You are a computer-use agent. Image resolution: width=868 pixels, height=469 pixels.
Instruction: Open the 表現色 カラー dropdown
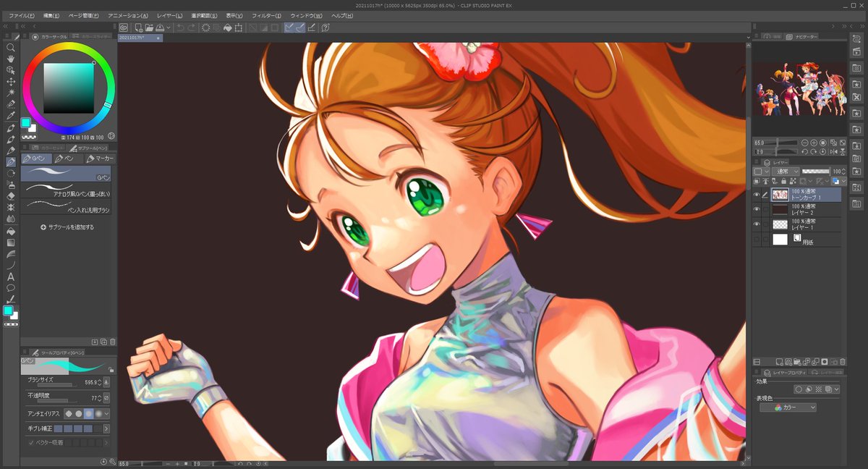tap(788, 407)
